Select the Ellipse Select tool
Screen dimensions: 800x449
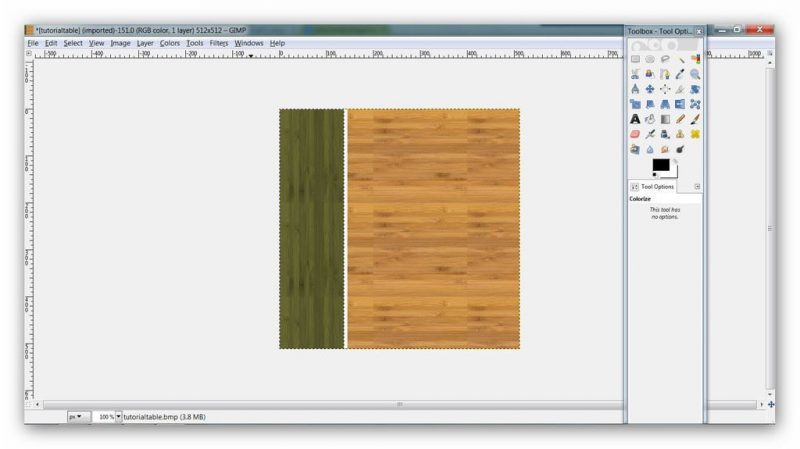pos(650,59)
